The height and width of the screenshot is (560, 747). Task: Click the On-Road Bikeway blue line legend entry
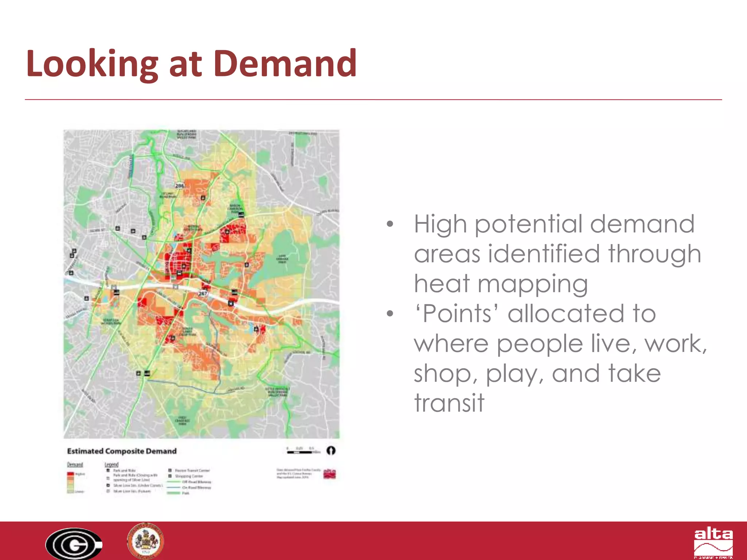click(189, 487)
